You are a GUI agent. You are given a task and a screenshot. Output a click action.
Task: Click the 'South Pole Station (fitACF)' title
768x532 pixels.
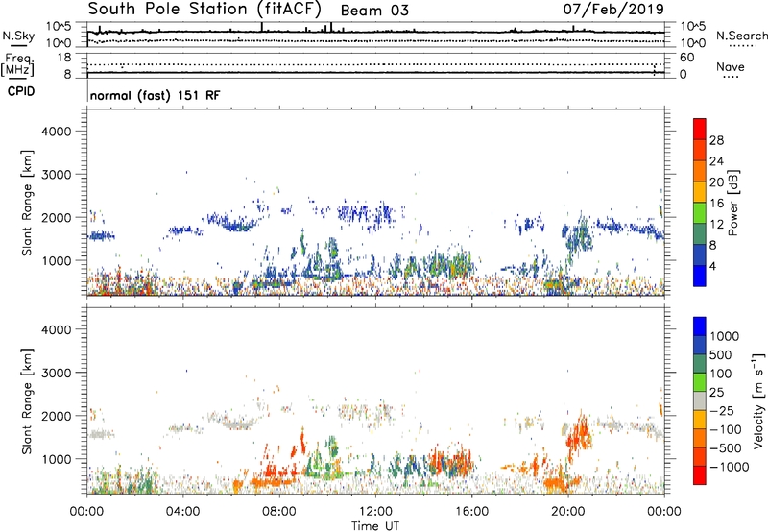[x=204, y=9]
